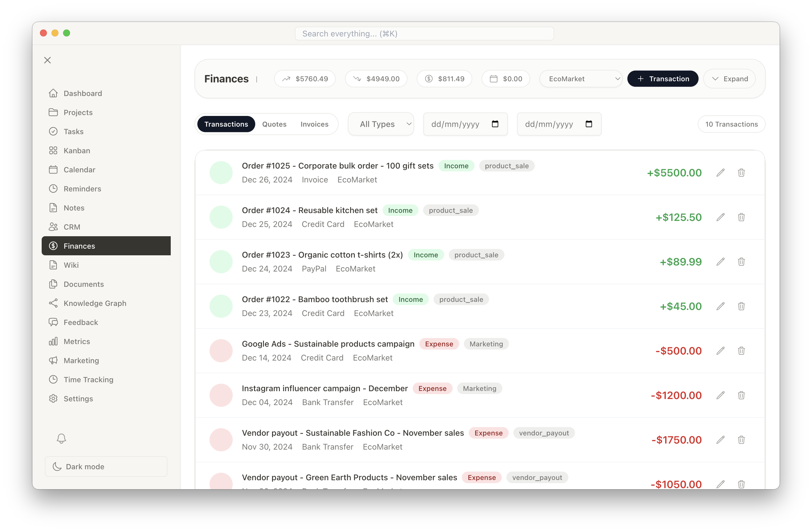The height and width of the screenshot is (532, 812).
Task: Switch to the Transactions tab
Action: click(x=226, y=124)
